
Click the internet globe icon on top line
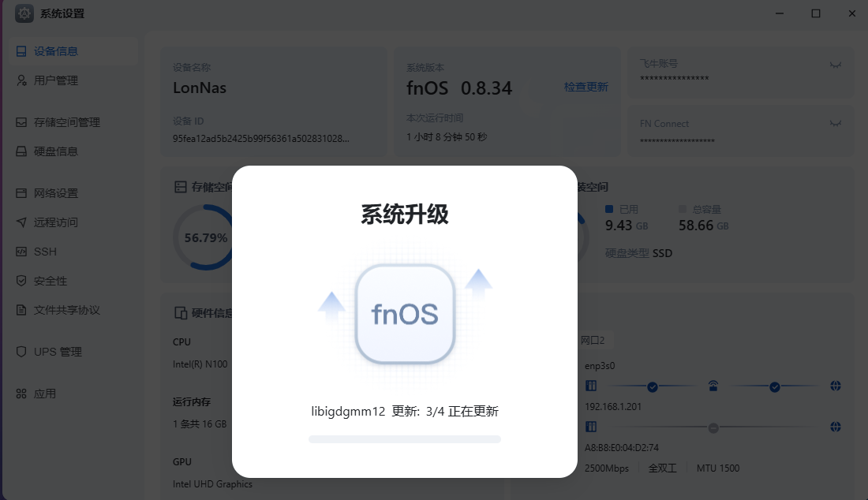coord(836,386)
